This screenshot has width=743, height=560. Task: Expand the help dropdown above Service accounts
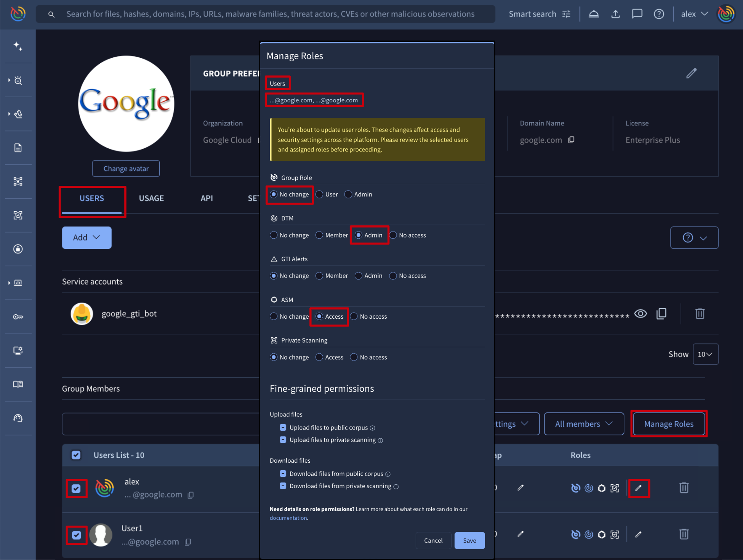pos(694,237)
